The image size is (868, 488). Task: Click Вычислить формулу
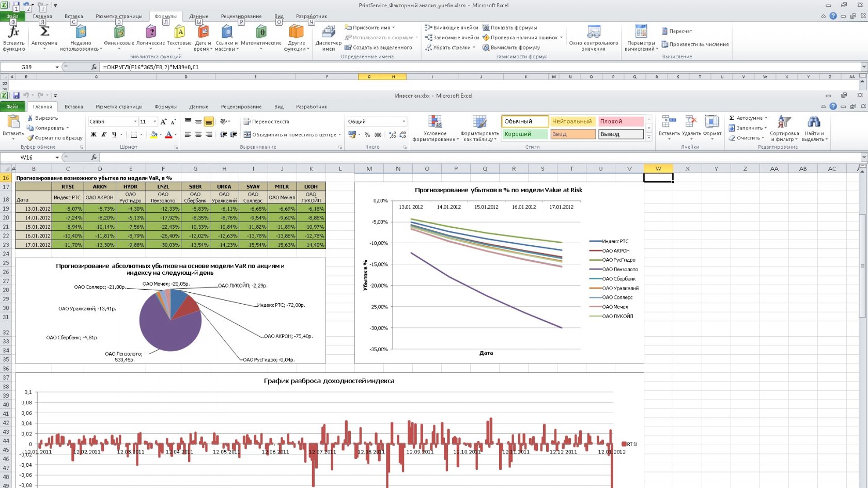512,48
